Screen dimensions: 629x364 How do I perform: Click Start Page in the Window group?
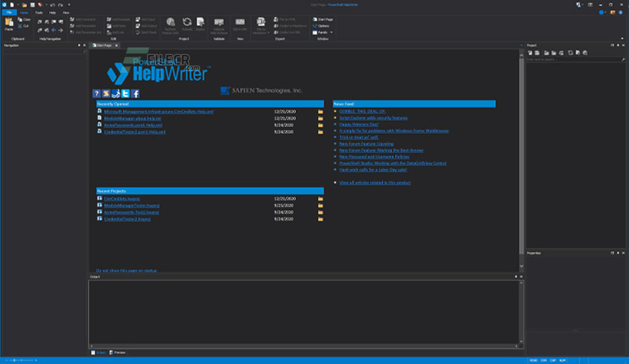tap(323, 20)
